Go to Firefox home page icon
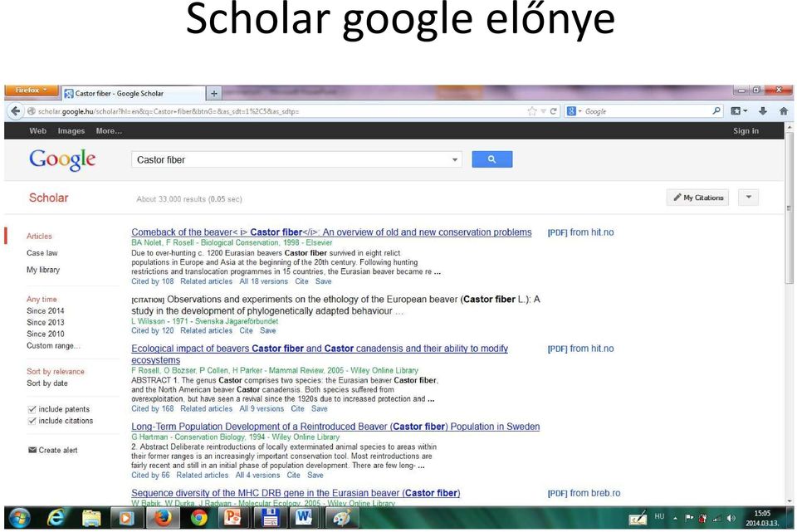The height and width of the screenshot is (532, 797). 783,110
